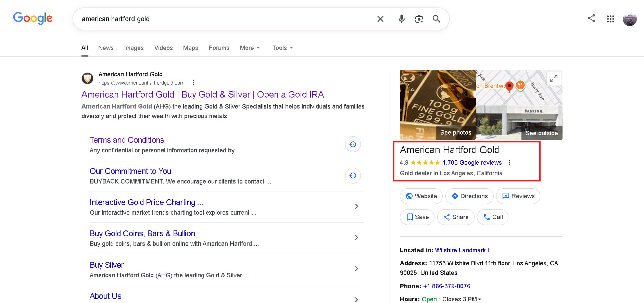Click the Call button
This screenshot has width=644, height=303.
[x=493, y=217]
